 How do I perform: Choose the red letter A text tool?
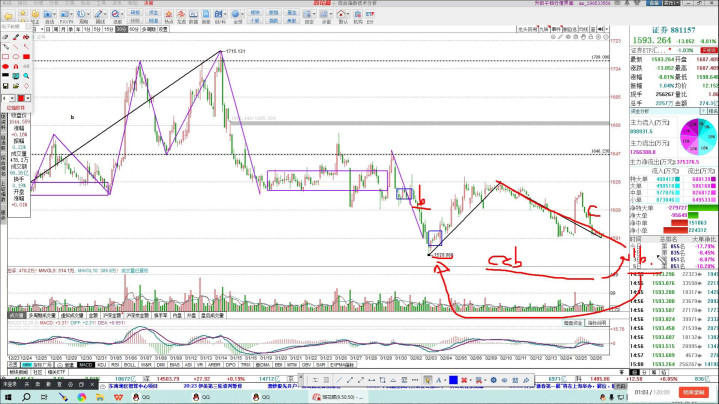click(x=16, y=66)
